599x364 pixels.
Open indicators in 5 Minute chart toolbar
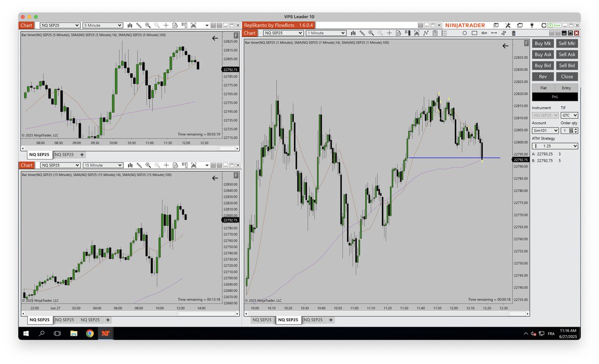tap(193, 25)
